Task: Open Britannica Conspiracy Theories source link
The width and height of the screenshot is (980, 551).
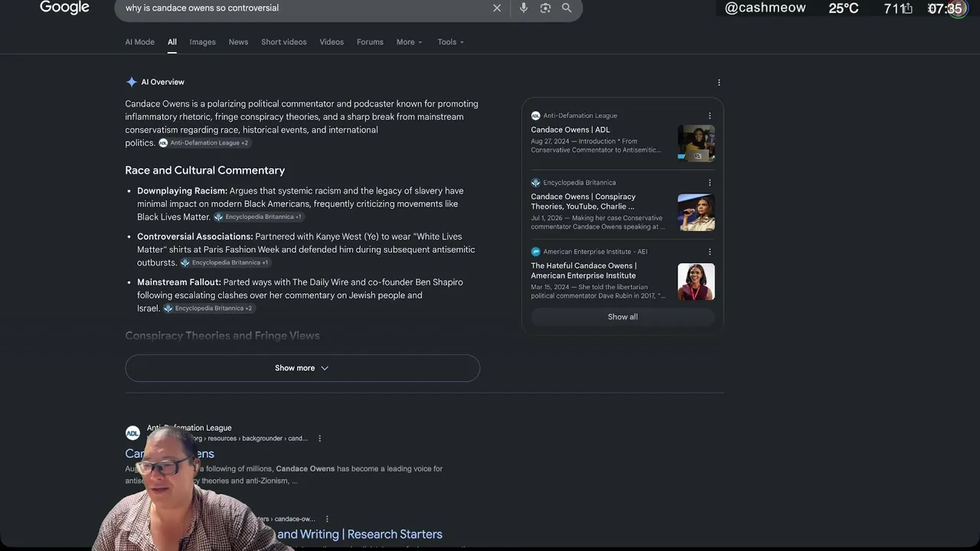Action: pos(583,201)
